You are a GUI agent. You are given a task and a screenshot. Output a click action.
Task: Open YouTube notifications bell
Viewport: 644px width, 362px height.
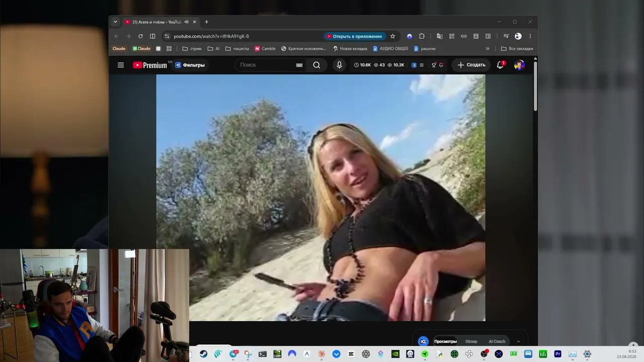(501, 65)
